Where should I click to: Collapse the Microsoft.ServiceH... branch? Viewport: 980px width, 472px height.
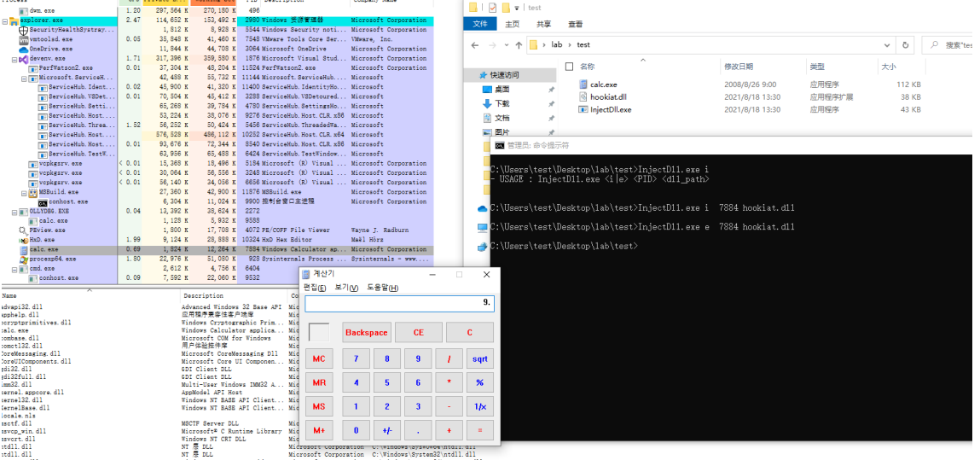(25, 78)
